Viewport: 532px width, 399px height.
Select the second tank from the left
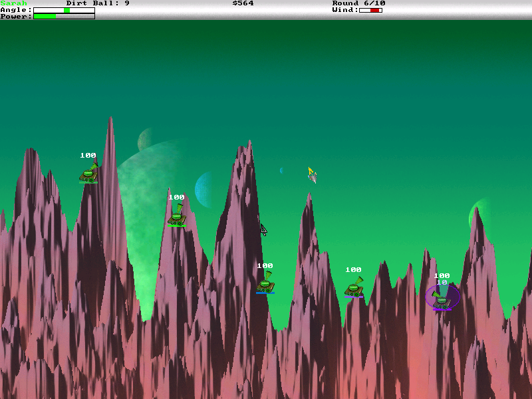click(176, 215)
